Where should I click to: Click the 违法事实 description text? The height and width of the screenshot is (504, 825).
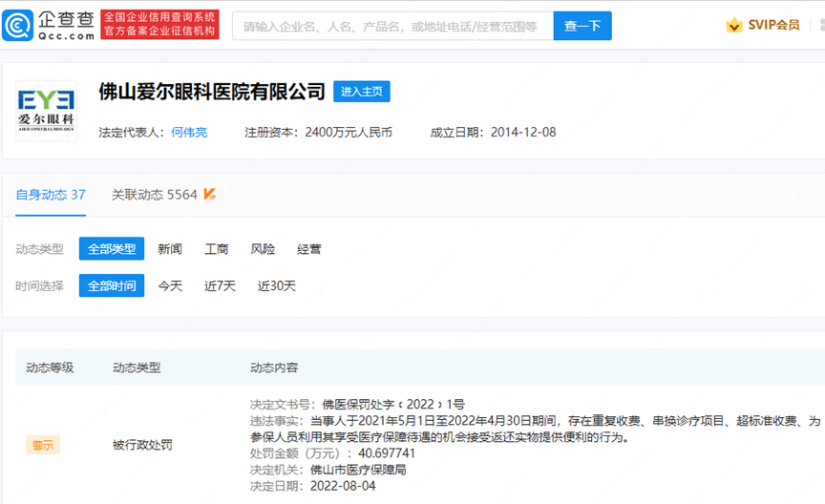pos(535,429)
